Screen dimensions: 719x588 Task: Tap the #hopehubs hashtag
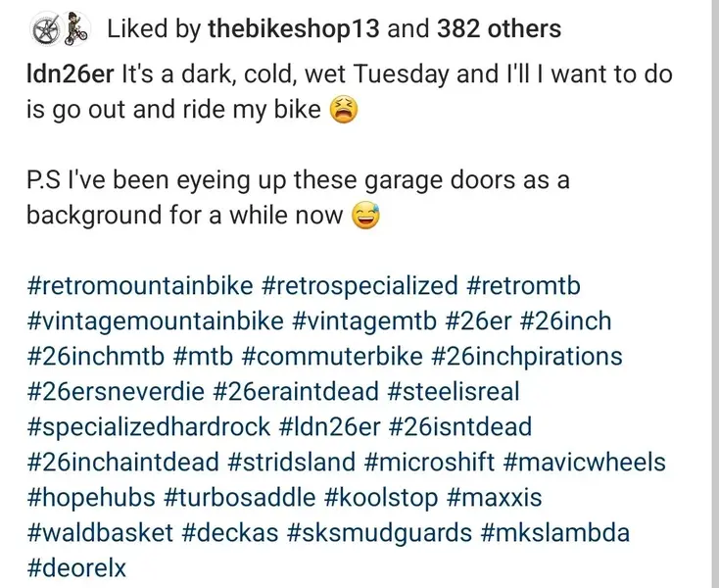click(x=91, y=498)
